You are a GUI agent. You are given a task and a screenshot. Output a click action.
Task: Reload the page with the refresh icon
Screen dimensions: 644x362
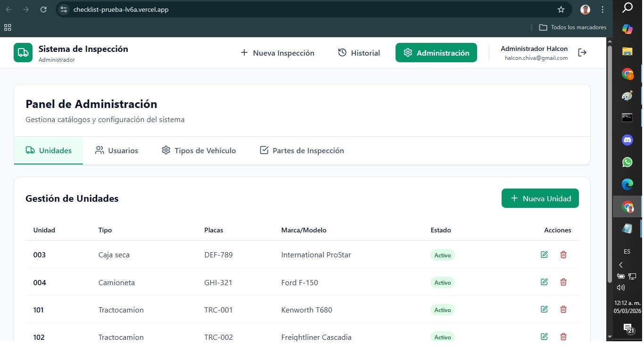[x=43, y=9]
